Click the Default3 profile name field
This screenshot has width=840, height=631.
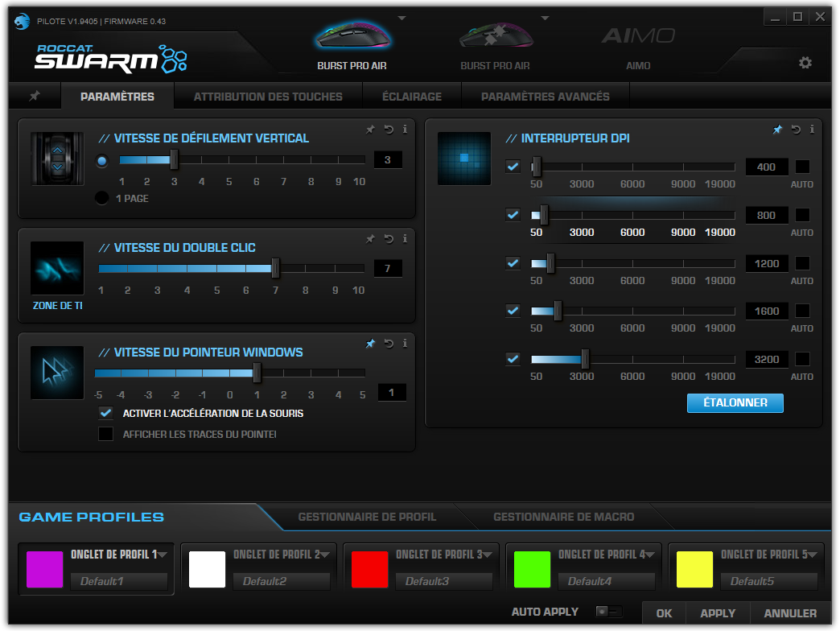pyautogui.click(x=443, y=581)
